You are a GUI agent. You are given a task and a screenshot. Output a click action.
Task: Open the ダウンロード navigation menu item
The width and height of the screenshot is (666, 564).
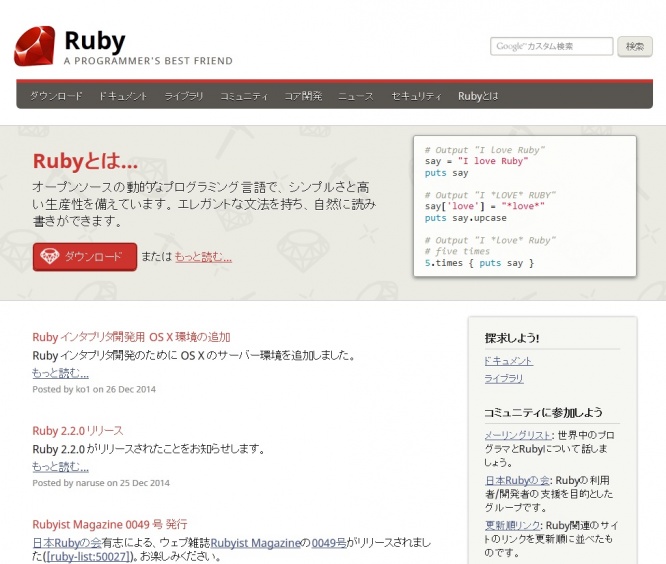tap(56, 96)
